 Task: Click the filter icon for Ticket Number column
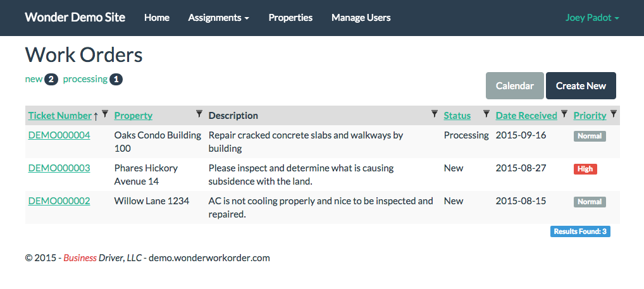click(105, 114)
